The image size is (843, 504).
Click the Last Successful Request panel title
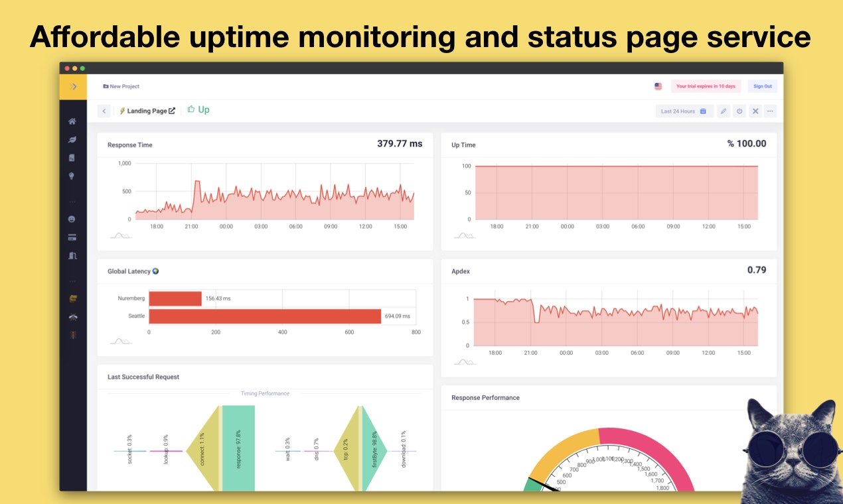(143, 377)
